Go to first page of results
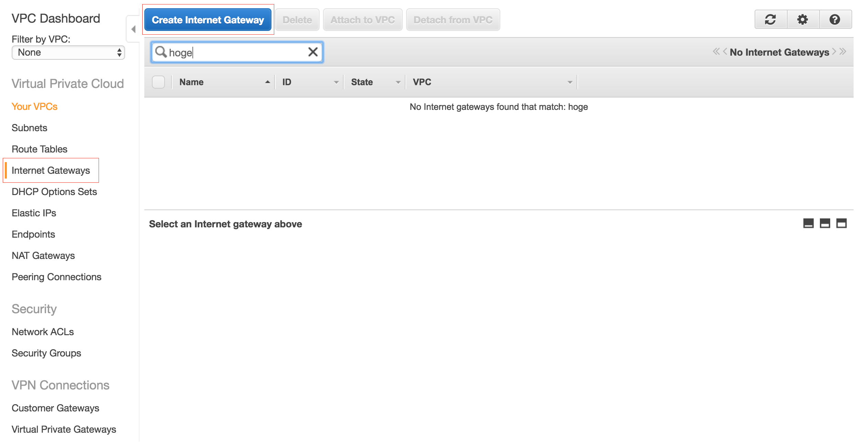This screenshot has width=868, height=443. click(x=716, y=52)
